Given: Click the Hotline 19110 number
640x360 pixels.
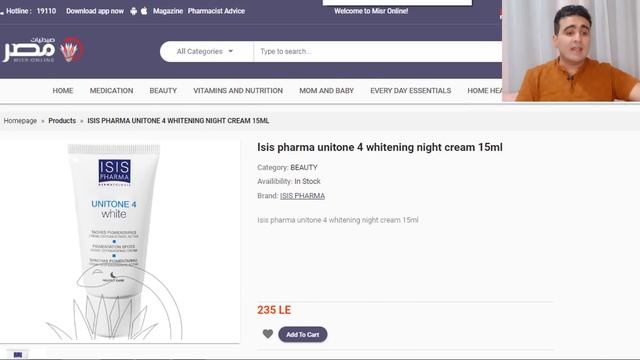Looking at the screenshot, I should coord(47,11).
